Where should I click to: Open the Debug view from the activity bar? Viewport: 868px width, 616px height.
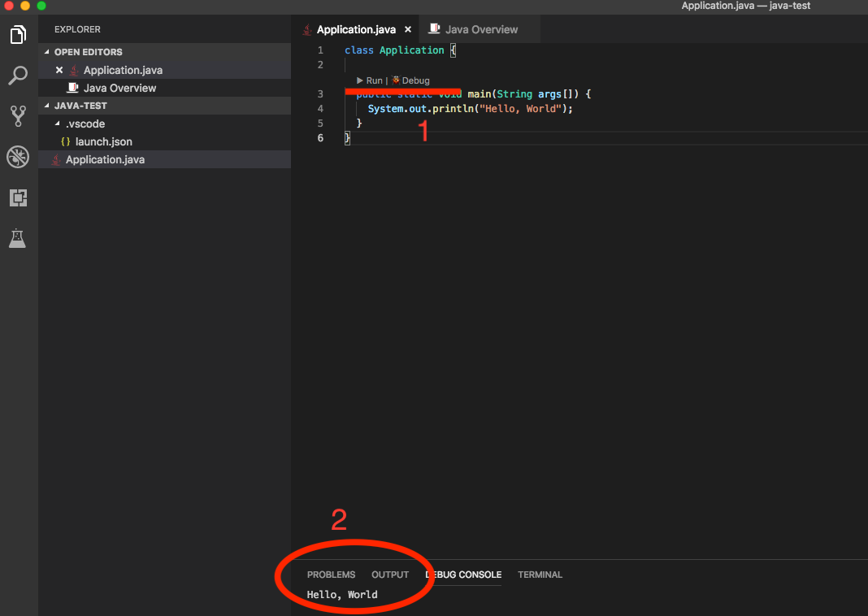tap(18, 157)
